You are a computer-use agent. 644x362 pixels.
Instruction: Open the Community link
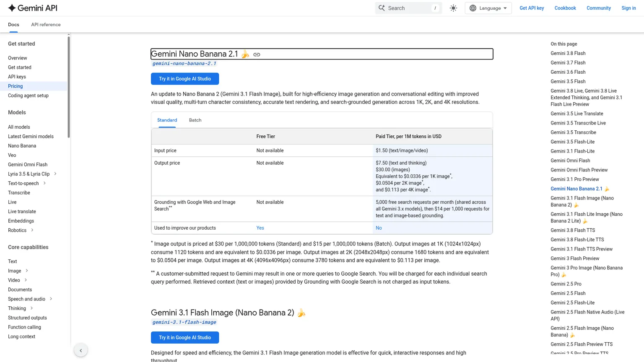[599, 8]
